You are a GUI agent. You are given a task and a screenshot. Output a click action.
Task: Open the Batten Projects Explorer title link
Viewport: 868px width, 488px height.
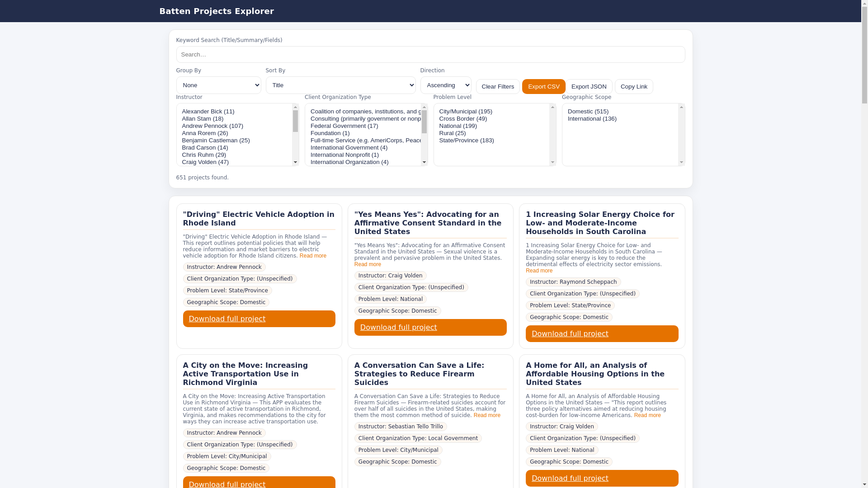(217, 11)
